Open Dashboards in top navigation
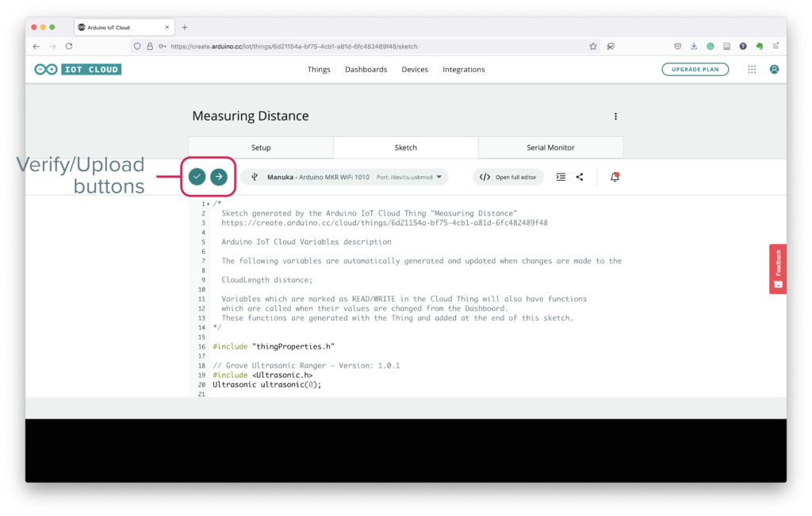The image size is (812, 516). [x=366, y=69]
